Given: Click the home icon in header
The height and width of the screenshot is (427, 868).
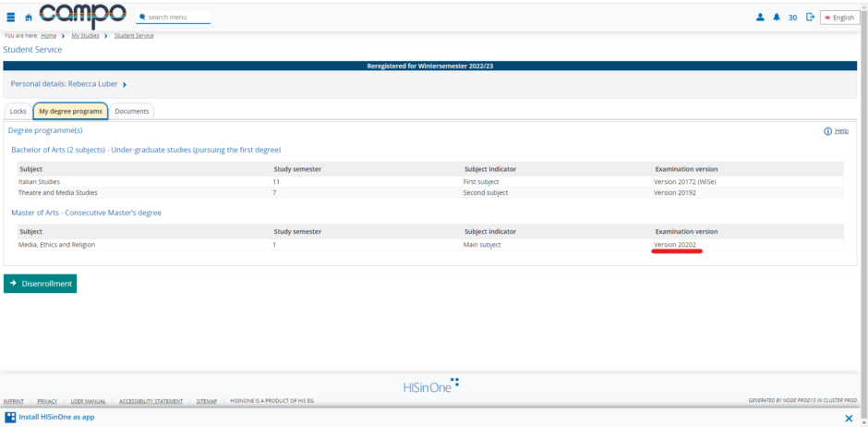Looking at the screenshot, I should (x=29, y=18).
